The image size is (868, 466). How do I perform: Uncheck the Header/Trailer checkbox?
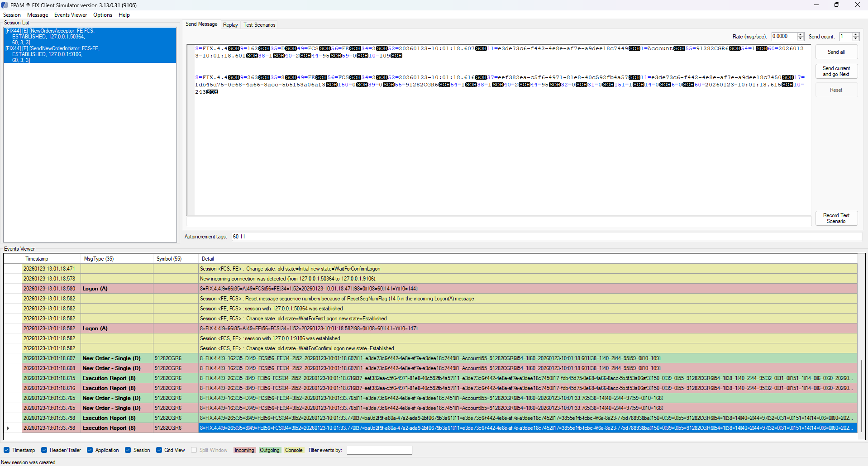point(44,450)
